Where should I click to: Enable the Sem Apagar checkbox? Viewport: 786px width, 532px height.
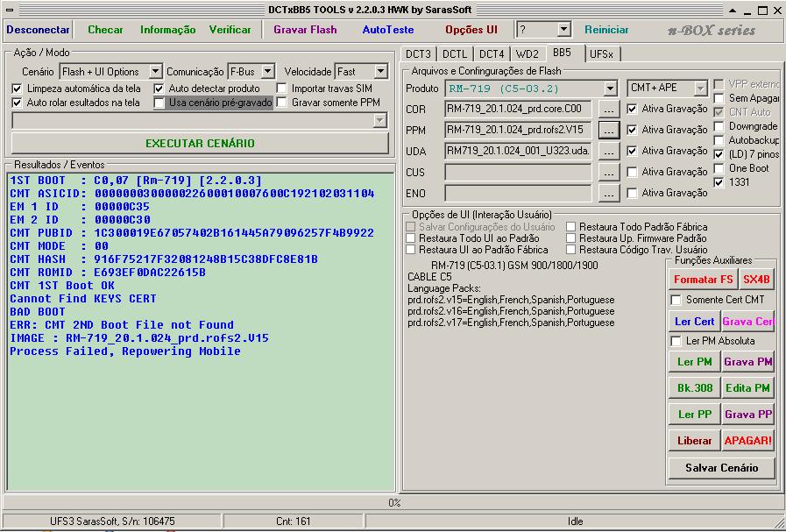pyautogui.click(x=719, y=98)
